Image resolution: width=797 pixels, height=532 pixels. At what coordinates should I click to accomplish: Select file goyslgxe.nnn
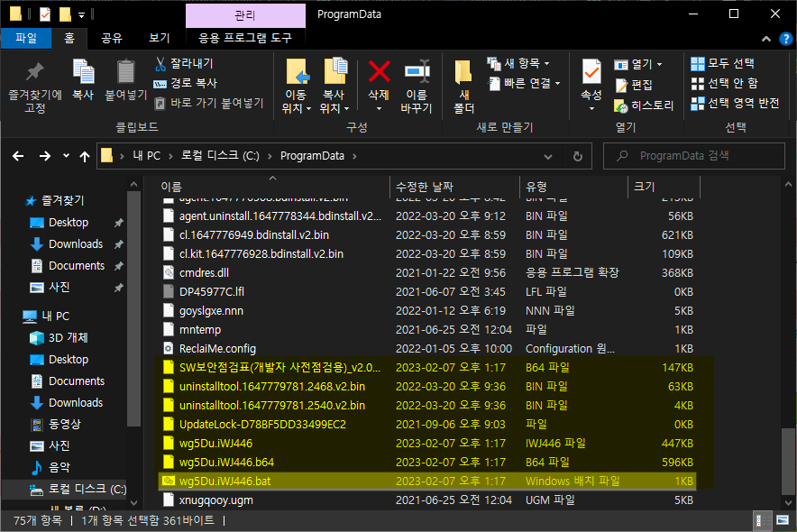click(427, 310)
